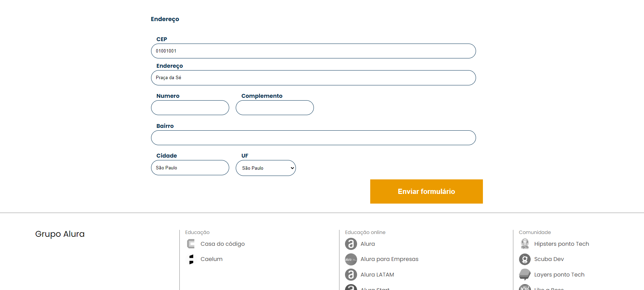Open the Casa do código link
The height and width of the screenshot is (290, 644).
coord(223,244)
